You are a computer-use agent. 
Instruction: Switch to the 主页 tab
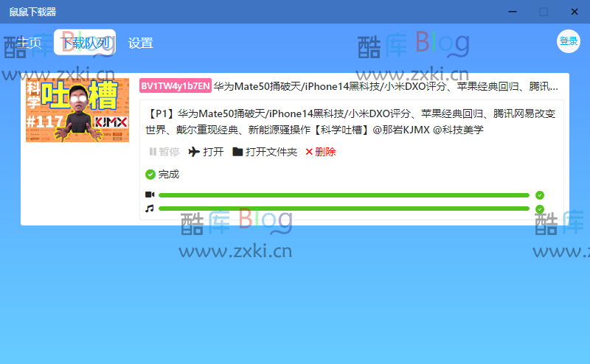[29, 43]
